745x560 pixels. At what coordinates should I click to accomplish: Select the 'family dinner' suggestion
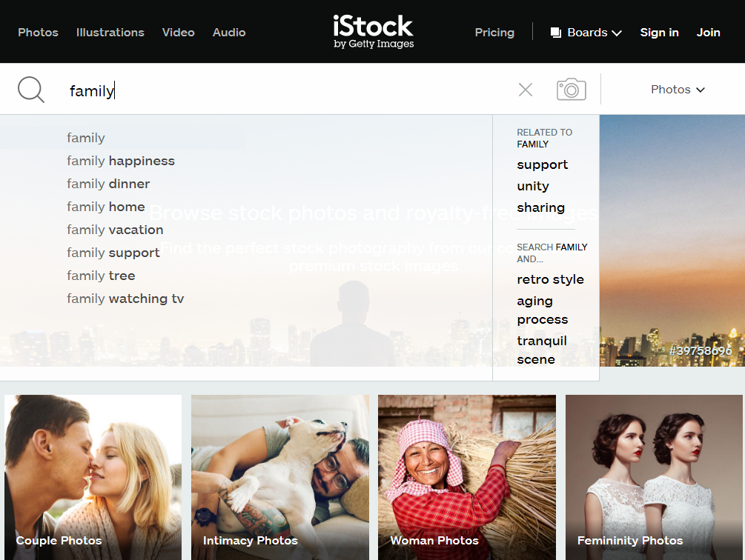click(108, 184)
